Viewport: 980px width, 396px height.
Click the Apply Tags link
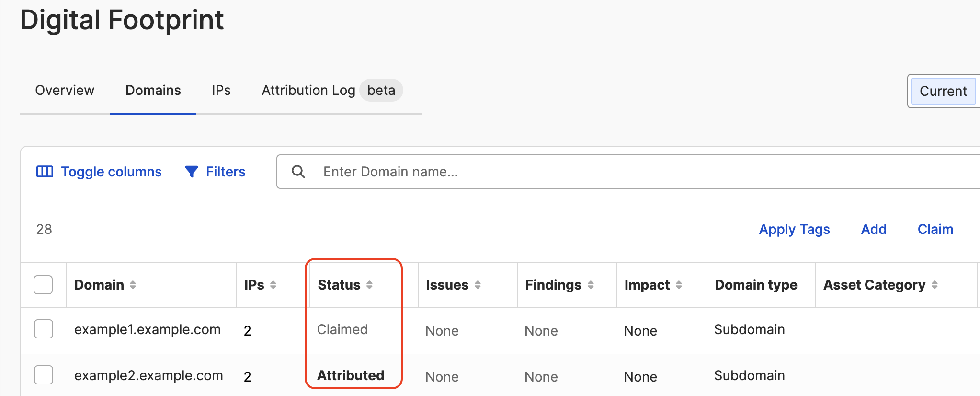coord(794,229)
